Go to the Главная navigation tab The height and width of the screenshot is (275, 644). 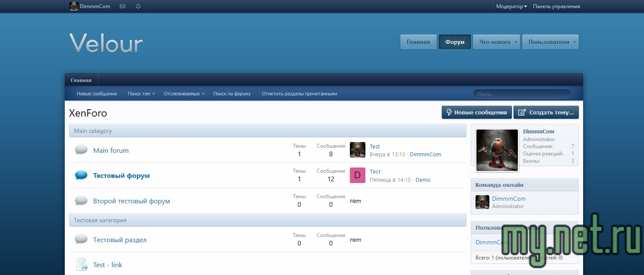click(x=418, y=42)
